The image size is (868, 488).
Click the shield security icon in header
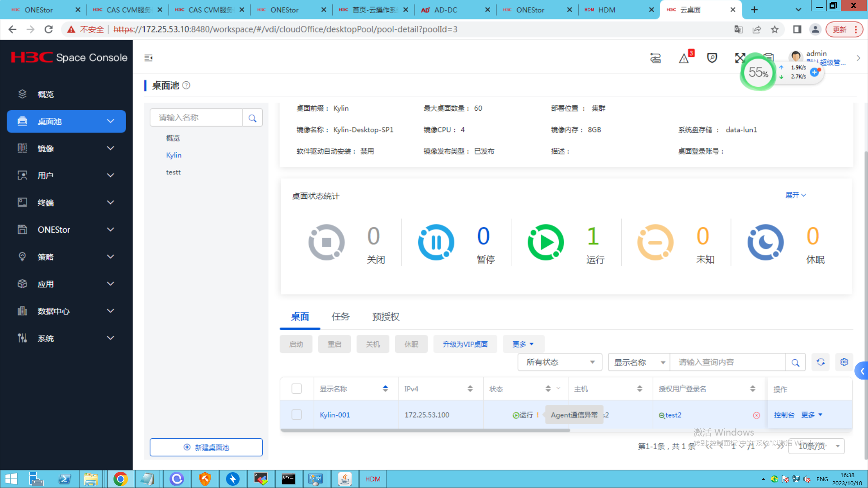pos(712,58)
